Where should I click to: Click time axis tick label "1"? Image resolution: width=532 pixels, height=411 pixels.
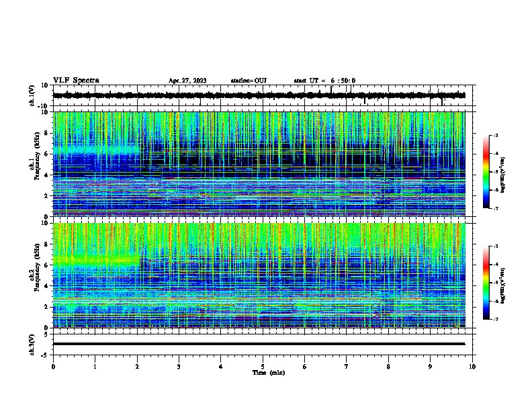pos(95,367)
